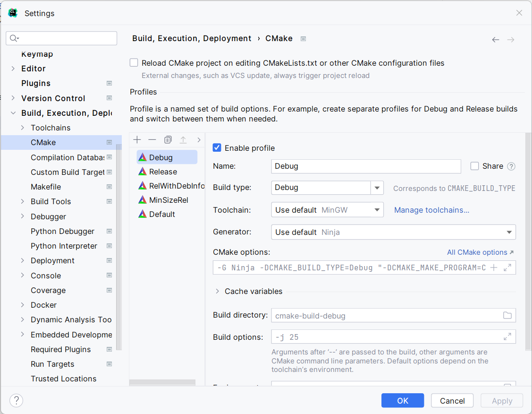This screenshot has width=532, height=414.
Task: Click the Apply button
Action: tap(502, 400)
